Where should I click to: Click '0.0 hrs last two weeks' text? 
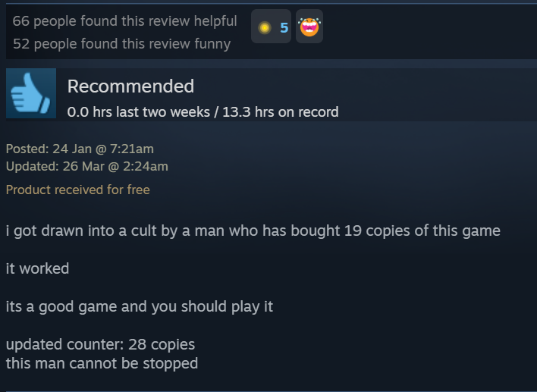pyautogui.click(x=138, y=112)
